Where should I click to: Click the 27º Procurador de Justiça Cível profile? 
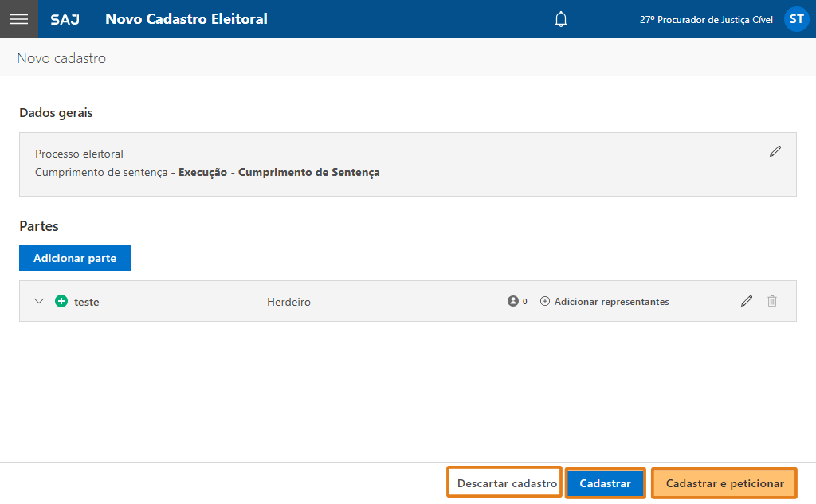coord(705,19)
